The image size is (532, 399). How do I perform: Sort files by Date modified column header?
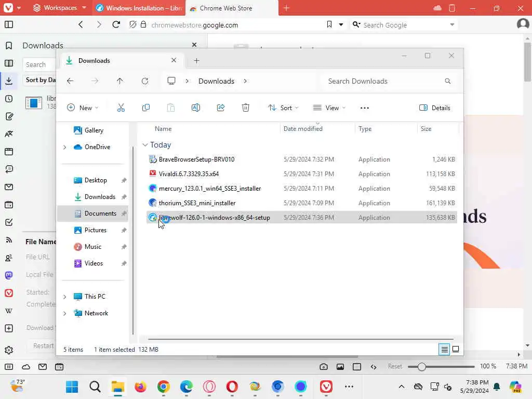tap(303, 129)
